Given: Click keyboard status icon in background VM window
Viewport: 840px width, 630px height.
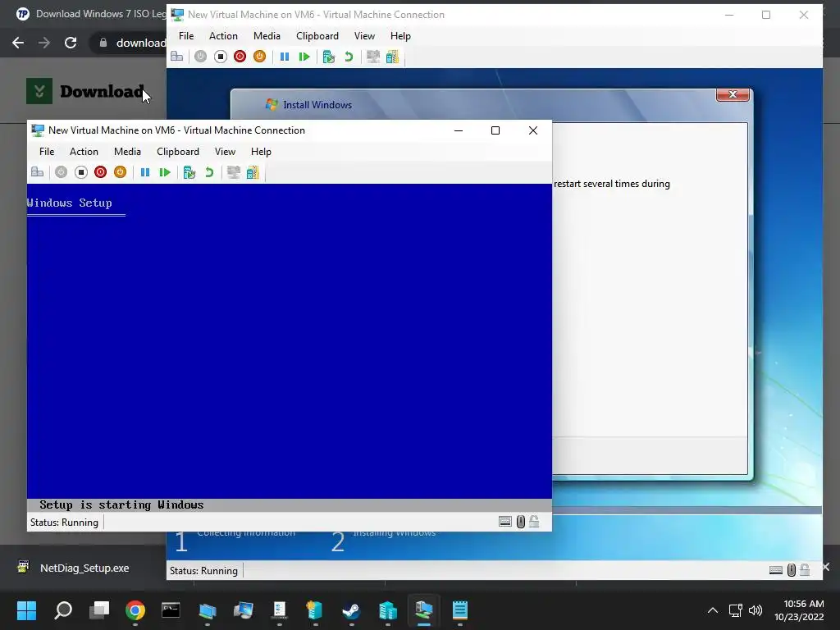Looking at the screenshot, I should click(775, 570).
